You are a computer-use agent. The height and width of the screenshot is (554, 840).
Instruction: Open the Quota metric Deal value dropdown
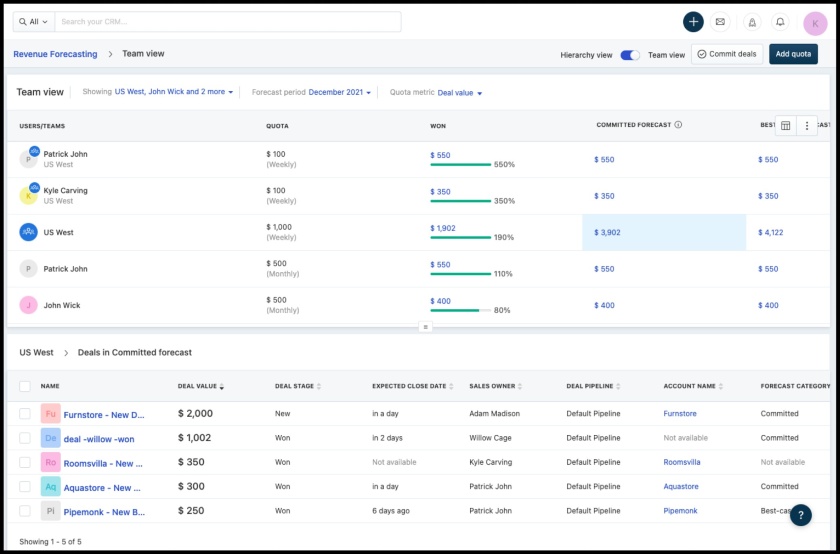460,93
